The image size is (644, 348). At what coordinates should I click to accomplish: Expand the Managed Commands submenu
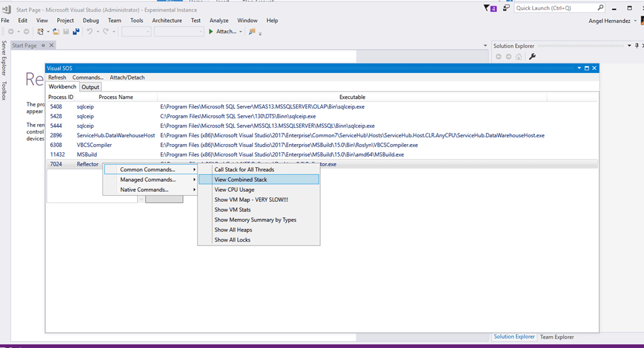coord(150,179)
